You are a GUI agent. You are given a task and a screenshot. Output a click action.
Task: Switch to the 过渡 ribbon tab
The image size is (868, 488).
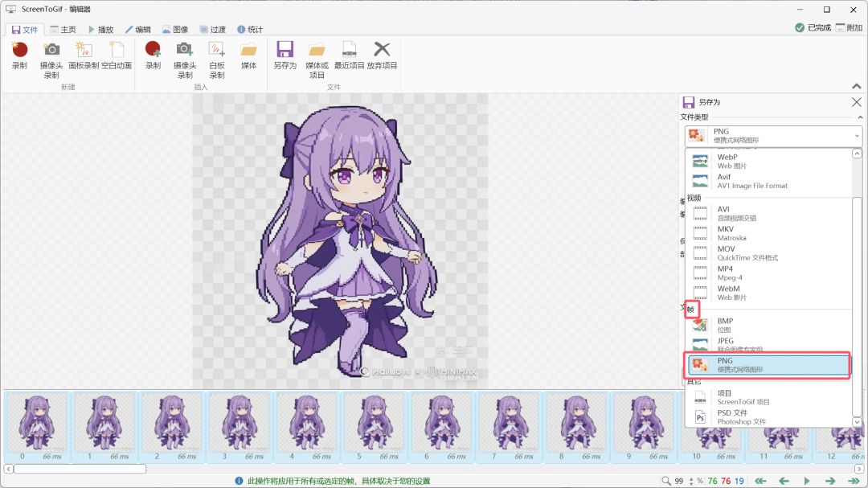coord(212,30)
